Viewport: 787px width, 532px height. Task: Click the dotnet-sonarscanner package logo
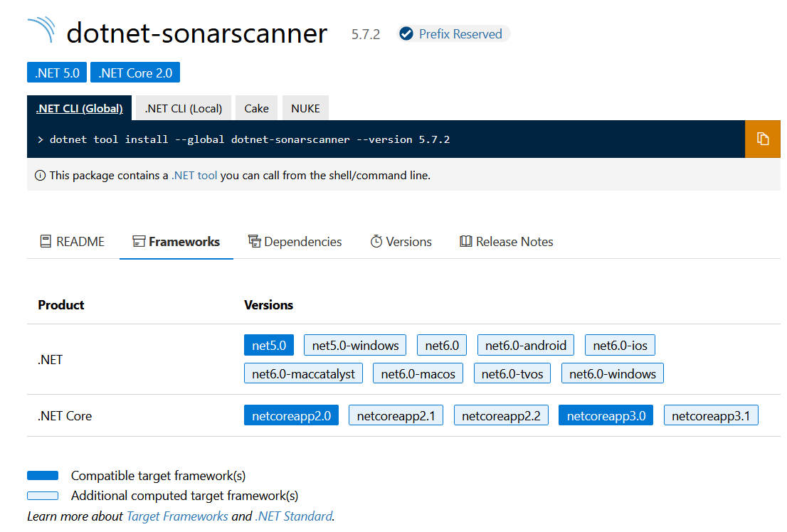point(42,30)
